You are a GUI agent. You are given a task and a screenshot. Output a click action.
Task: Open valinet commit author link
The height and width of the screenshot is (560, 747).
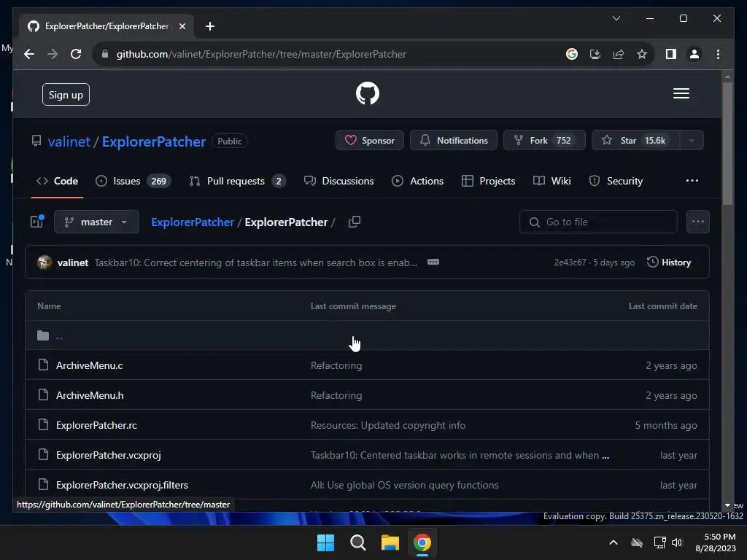tap(73, 262)
